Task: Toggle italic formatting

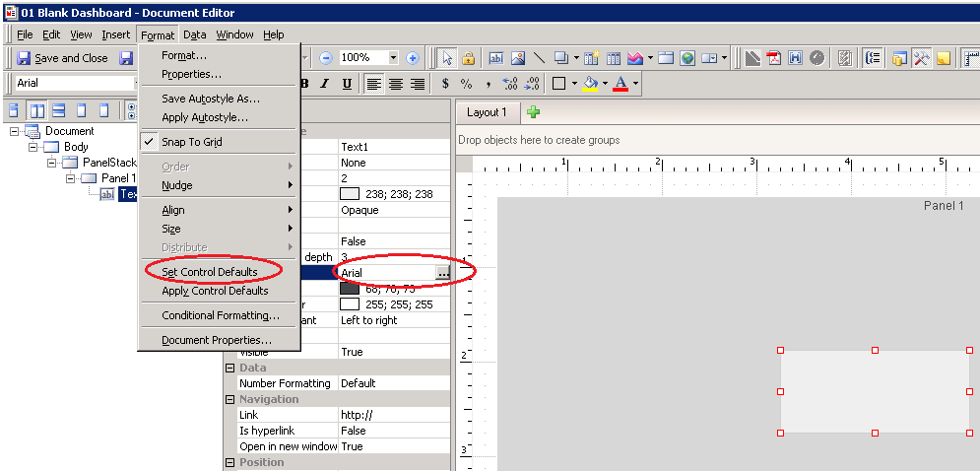Action: [x=325, y=84]
